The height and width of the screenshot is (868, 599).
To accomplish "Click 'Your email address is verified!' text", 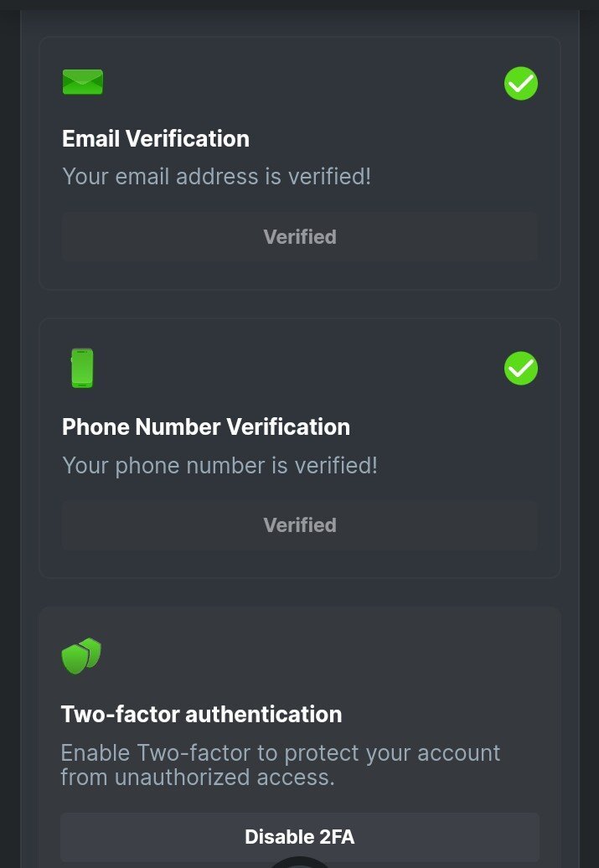I will point(216,177).
